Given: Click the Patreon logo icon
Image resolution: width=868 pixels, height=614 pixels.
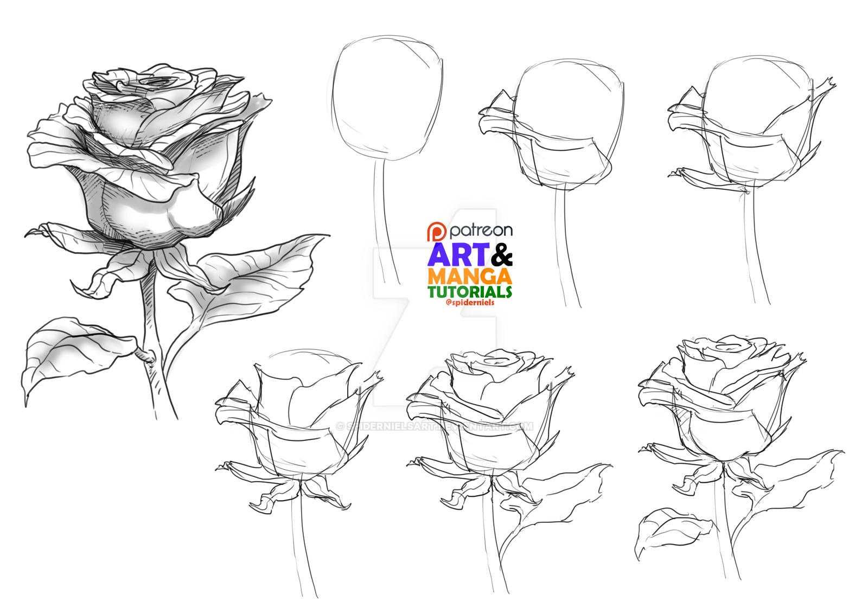Looking at the screenshot, I should click(436, 232).
